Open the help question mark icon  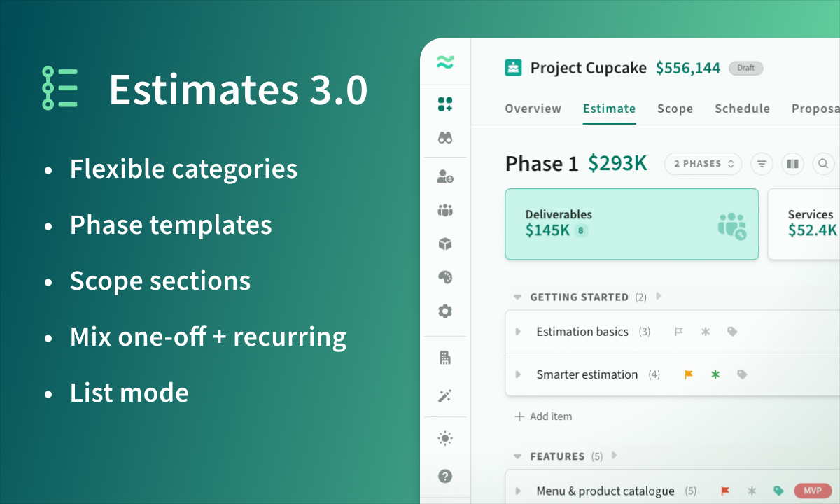pyautogui.click(x=445, y=476)
